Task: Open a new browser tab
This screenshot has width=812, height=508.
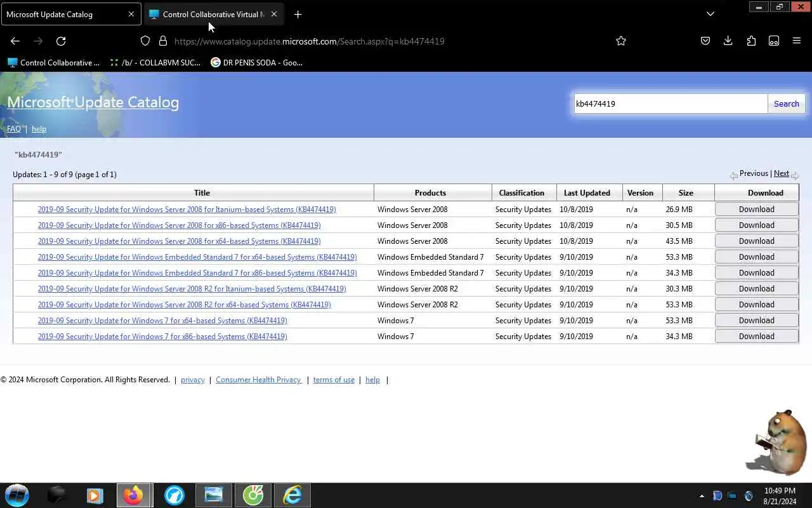Action: click(x=298, y=14)
